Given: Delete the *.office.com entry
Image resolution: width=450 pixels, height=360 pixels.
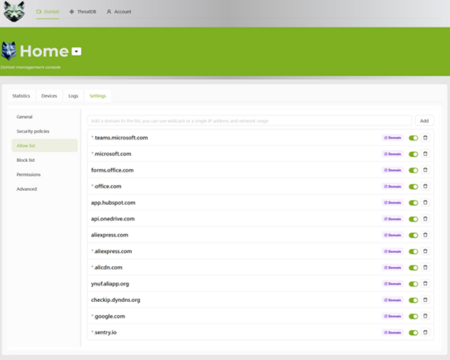Looking at the screenshot, I should point(425,186).
